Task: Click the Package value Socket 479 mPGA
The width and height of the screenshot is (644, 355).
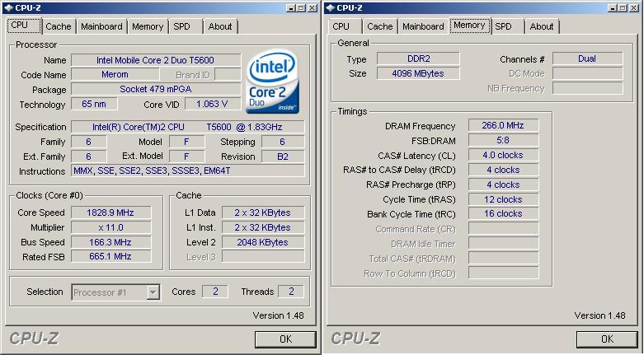Action: [156, 89]
